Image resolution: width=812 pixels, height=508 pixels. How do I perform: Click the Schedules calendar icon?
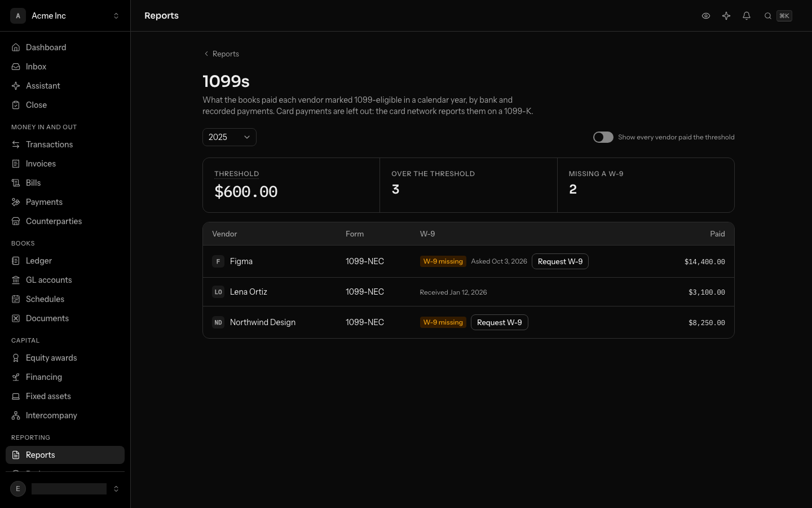click(x=16, y=299)
